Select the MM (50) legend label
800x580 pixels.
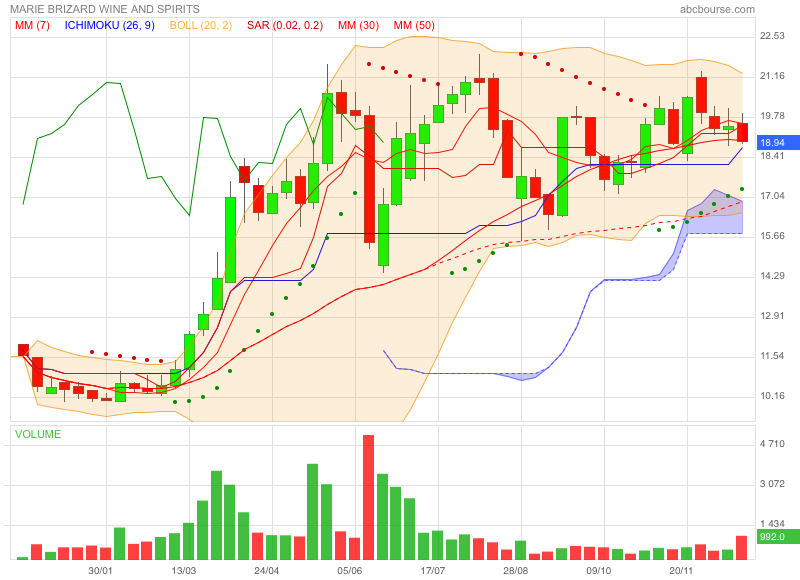[x=414, y=26]
